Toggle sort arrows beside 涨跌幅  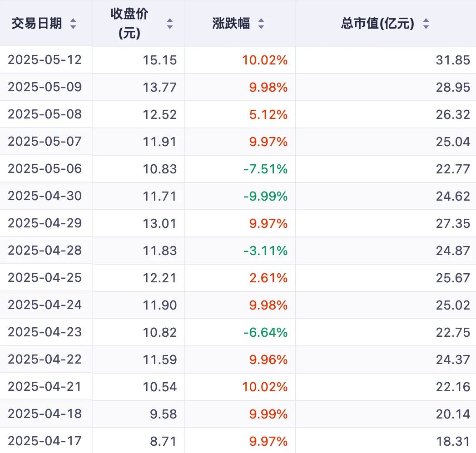[261, 24]
